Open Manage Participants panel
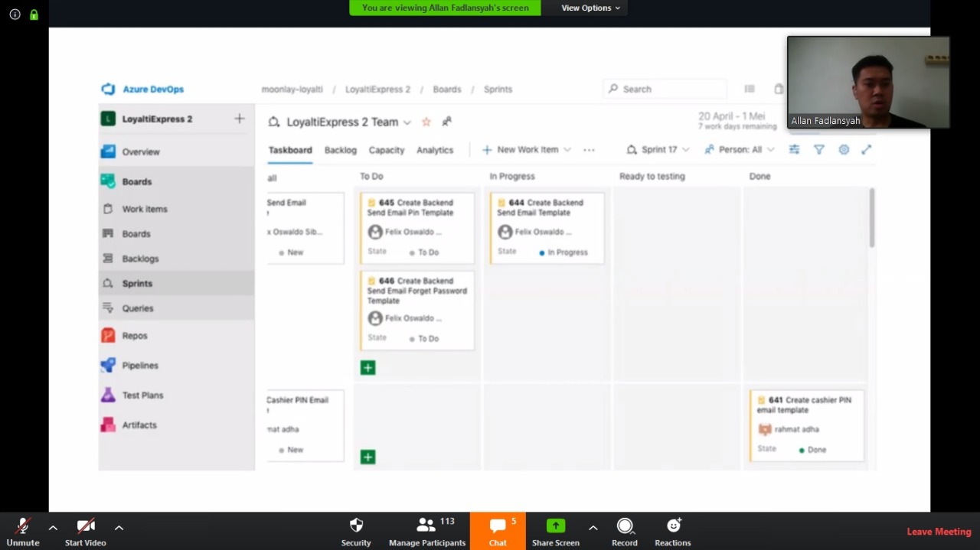This screenshot has width=980, height=550. 427,531
